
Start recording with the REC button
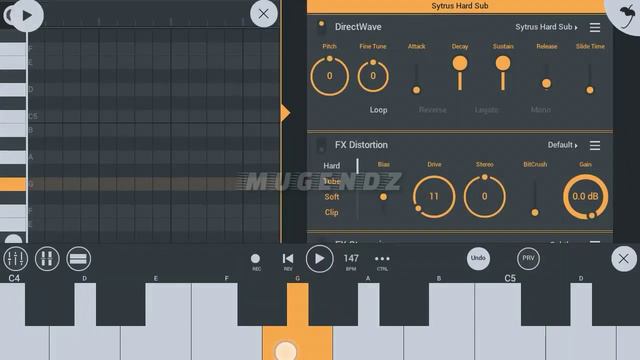tap(256, 261)
